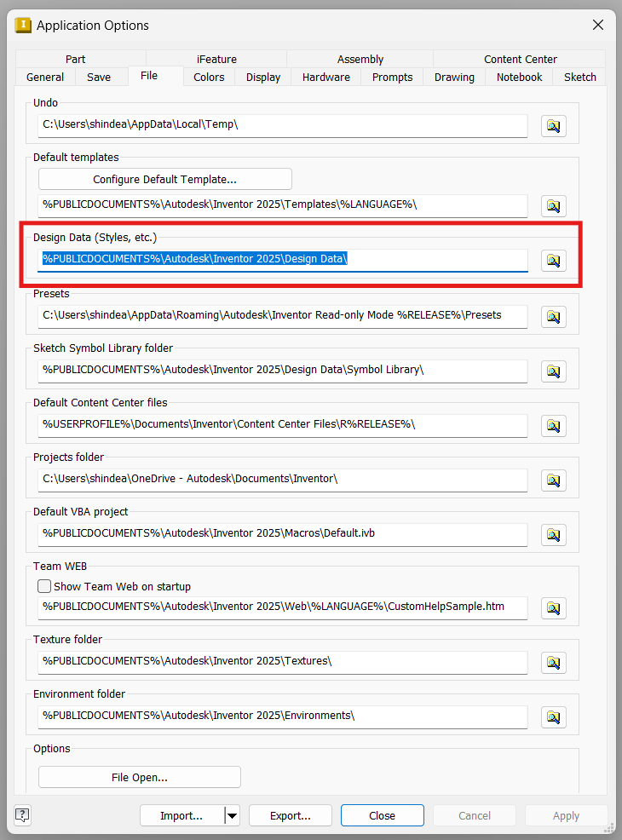This screenshot has width=622, height=840.
Task: Browse for the Presets folder
Action: tap(553, 317)
